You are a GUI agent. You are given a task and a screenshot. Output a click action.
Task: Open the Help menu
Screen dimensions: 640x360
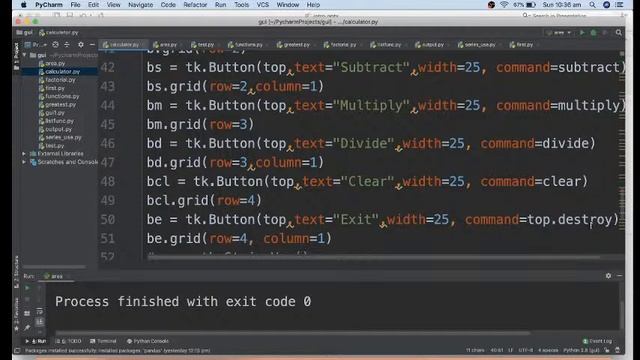(313, 5)
